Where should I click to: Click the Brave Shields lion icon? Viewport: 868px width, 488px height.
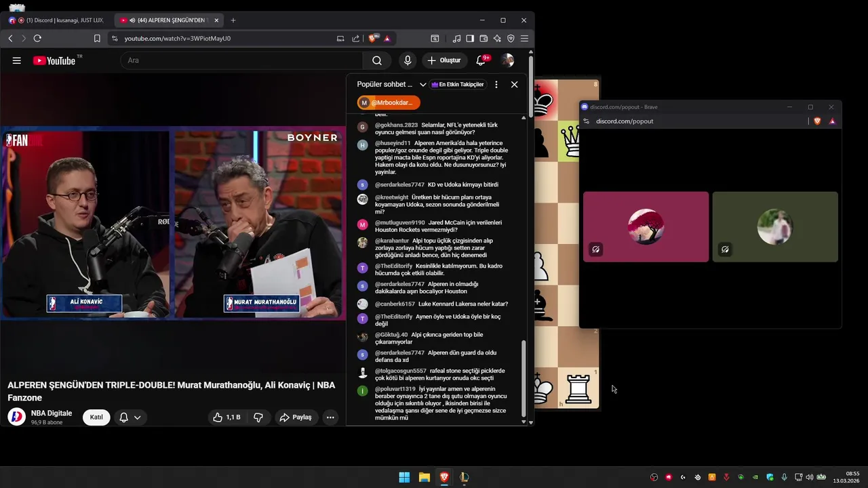click(x=373, y=39)
